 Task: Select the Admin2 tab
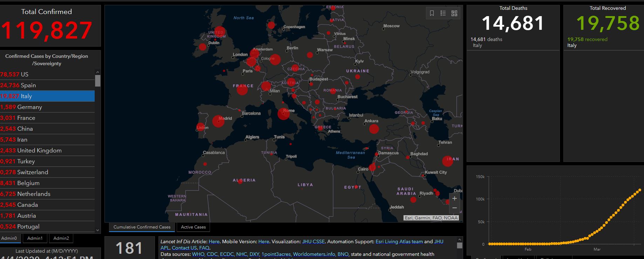click(61, 238)
